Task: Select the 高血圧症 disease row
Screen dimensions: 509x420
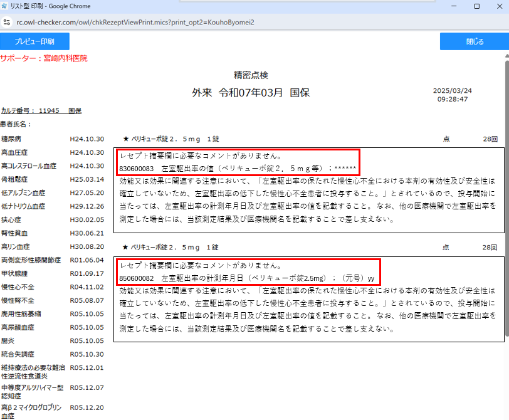Action: point(53,152)
